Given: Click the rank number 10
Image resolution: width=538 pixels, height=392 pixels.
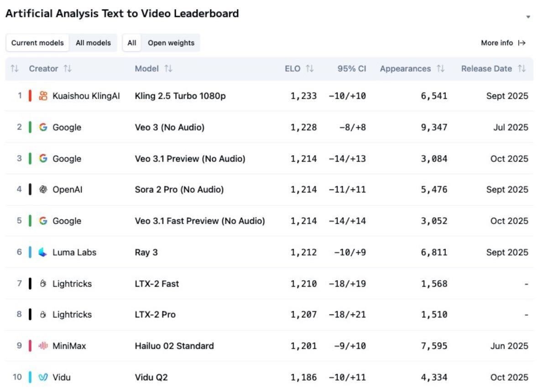Looking at the screenshot, I should pos(17,377).
